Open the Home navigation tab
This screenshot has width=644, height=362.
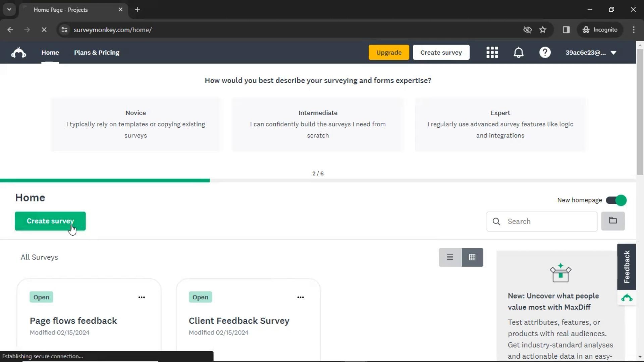[50, 53]
